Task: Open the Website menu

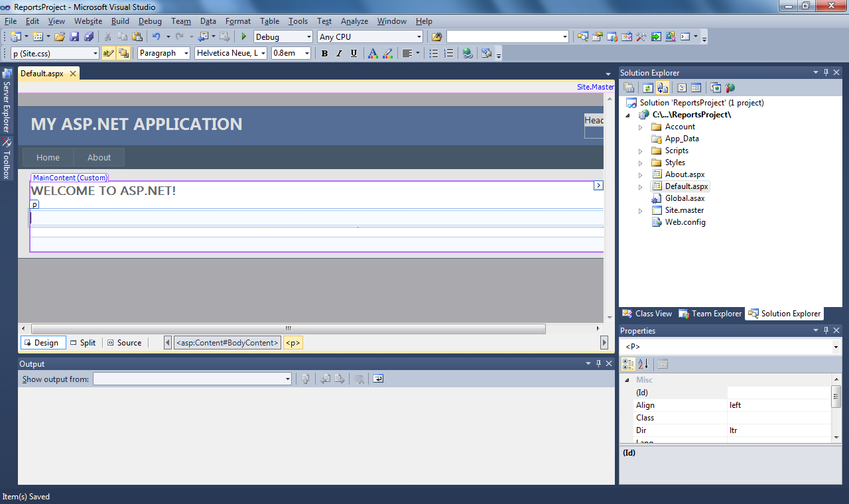Action: (x=88, y=21)
